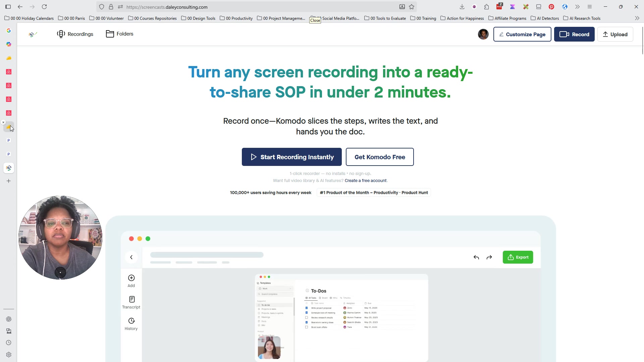Viewport: 644px width, 362px height.
Task: Click the blue globe extension icon
Action: pyautogui.click(x=565, y=7)
